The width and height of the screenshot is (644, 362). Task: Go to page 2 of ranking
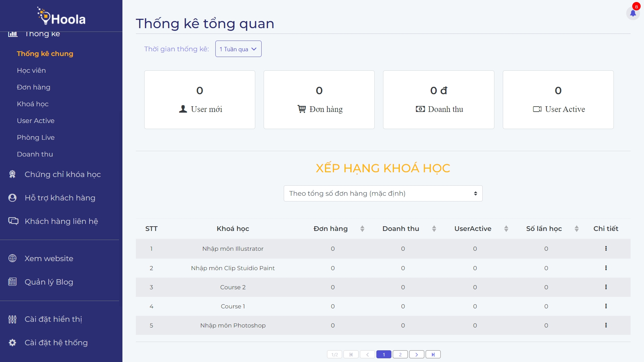400,354
